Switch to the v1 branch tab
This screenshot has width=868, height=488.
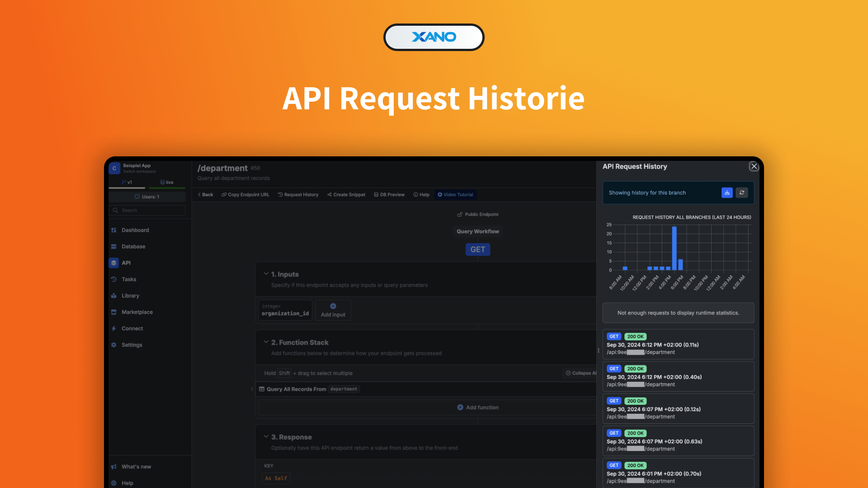(x=127, y=183)
